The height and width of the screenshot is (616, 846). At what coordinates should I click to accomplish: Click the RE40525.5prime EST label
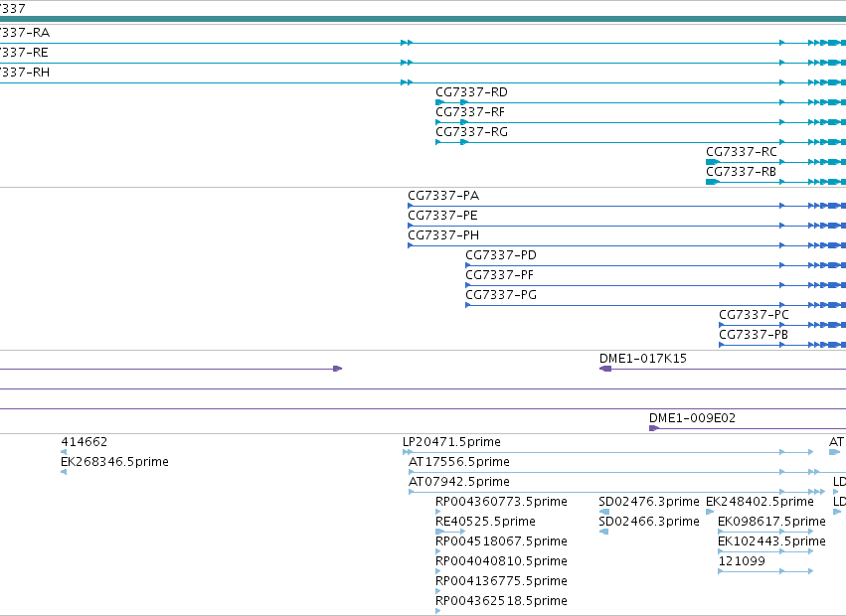[485, 522]
